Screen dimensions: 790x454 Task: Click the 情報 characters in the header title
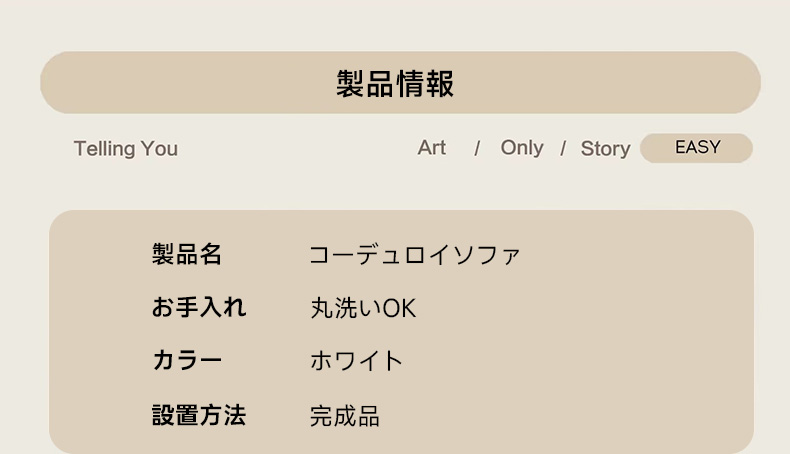point(425,84)
